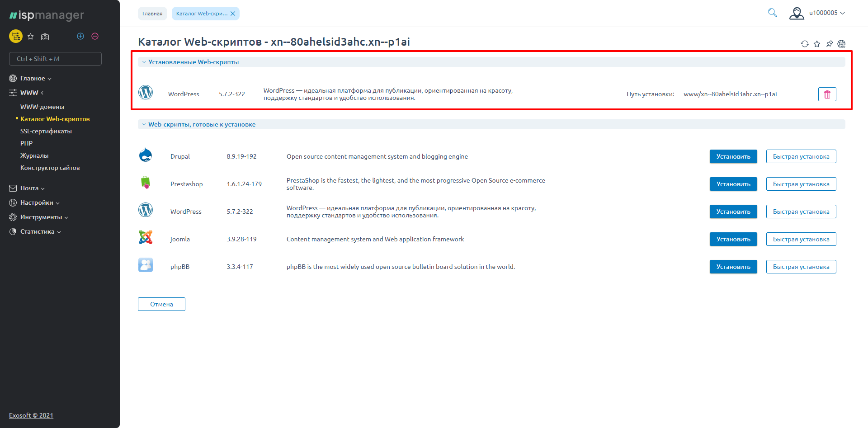Focus the Ctrl + Shift + M menu search field
Screen dimensions: 868x428
pyautogui.click(x=55, y=59)
